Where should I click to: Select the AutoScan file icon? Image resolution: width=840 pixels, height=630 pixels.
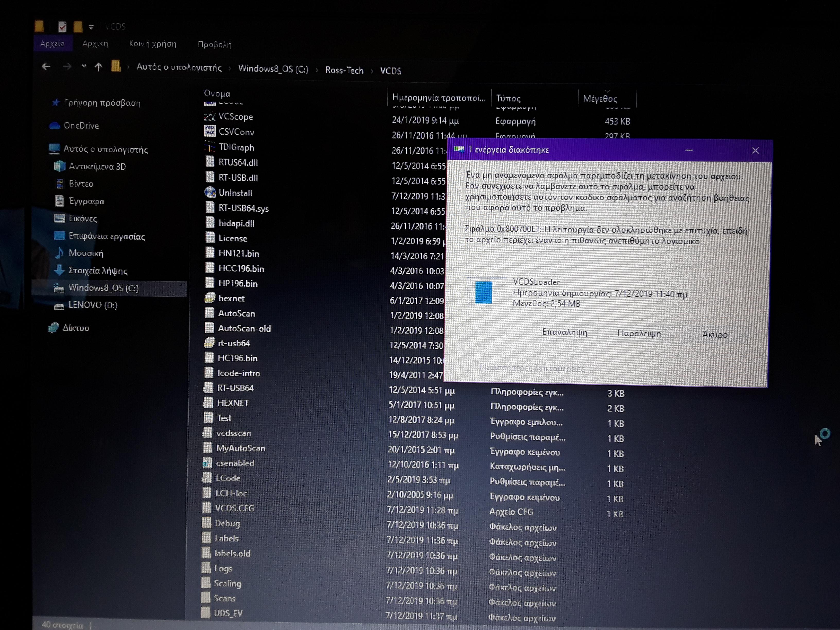point(209,312)
